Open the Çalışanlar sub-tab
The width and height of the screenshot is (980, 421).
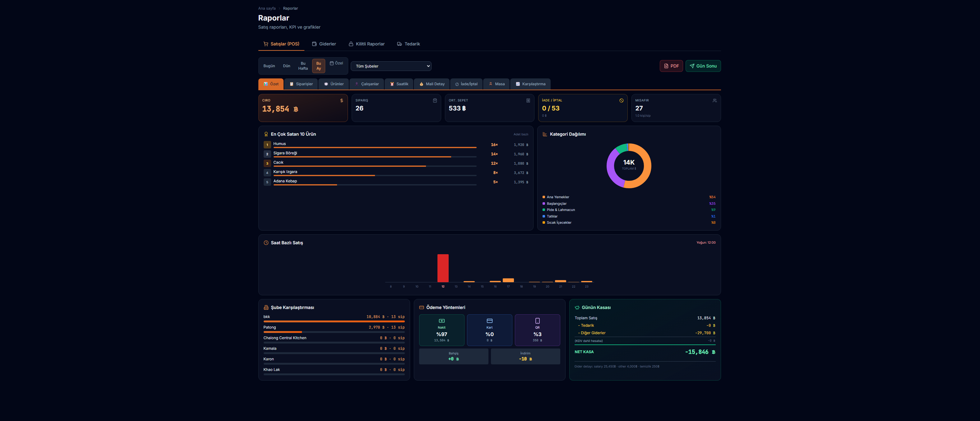(367, 84)
